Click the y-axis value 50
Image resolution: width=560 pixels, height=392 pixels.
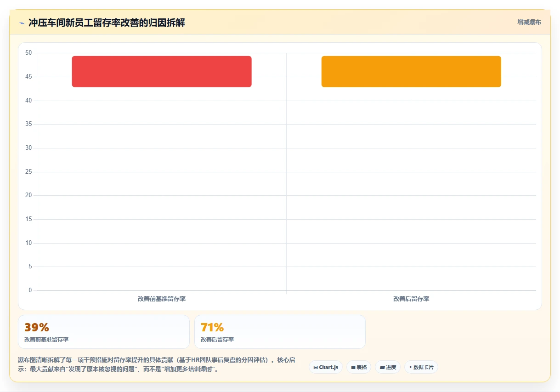28,53
